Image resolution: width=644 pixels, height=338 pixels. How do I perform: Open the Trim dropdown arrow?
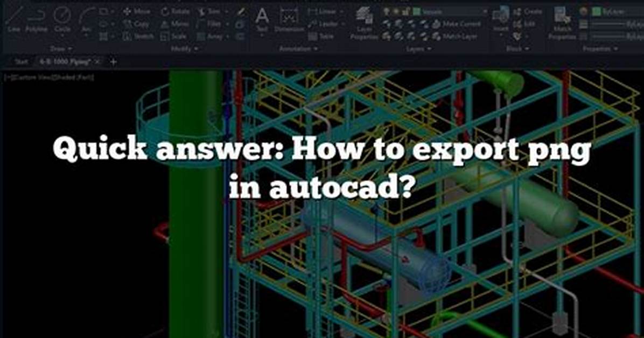227,11
